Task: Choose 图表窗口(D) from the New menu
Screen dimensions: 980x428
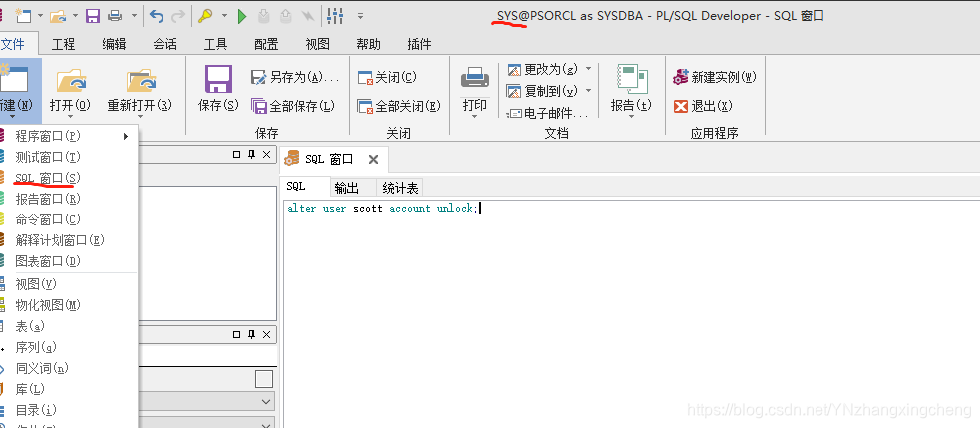Action: (69, 261)
